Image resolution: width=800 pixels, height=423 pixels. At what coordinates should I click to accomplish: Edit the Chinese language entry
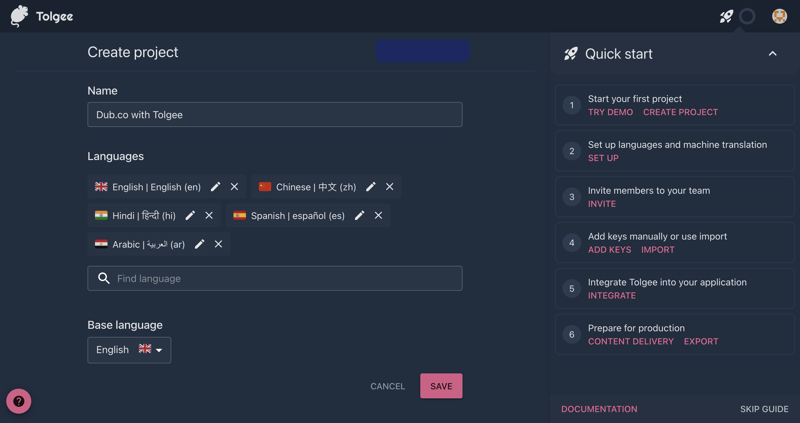371,187
